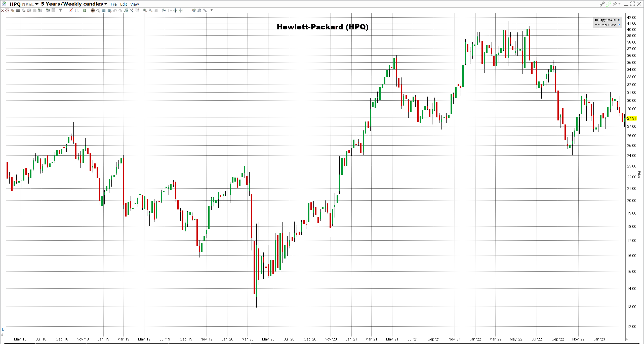Click the grey zoom-to-fit icon
Image resolution: width=644 pixels, height=344 pixels.
(156, 10)
